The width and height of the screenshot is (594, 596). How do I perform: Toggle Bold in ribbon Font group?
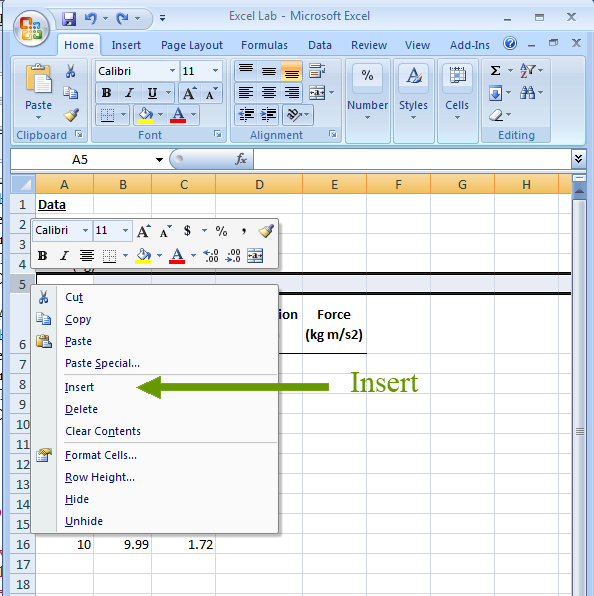106,93
